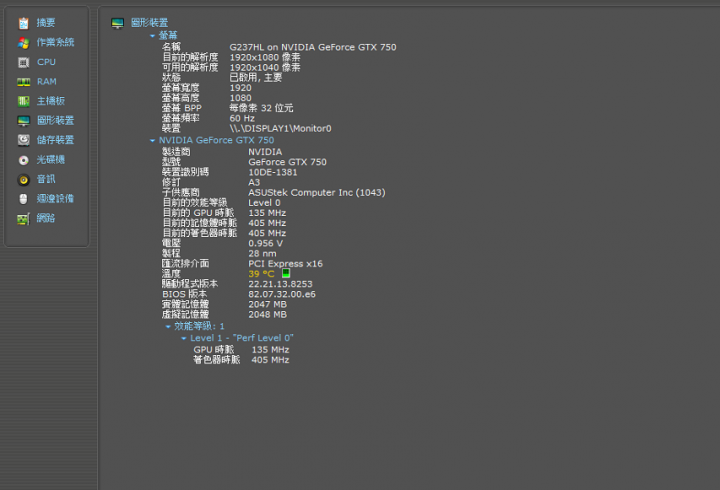Open the 摘要 summary clipboard icon
720x490 pixels.
[23, 23]
